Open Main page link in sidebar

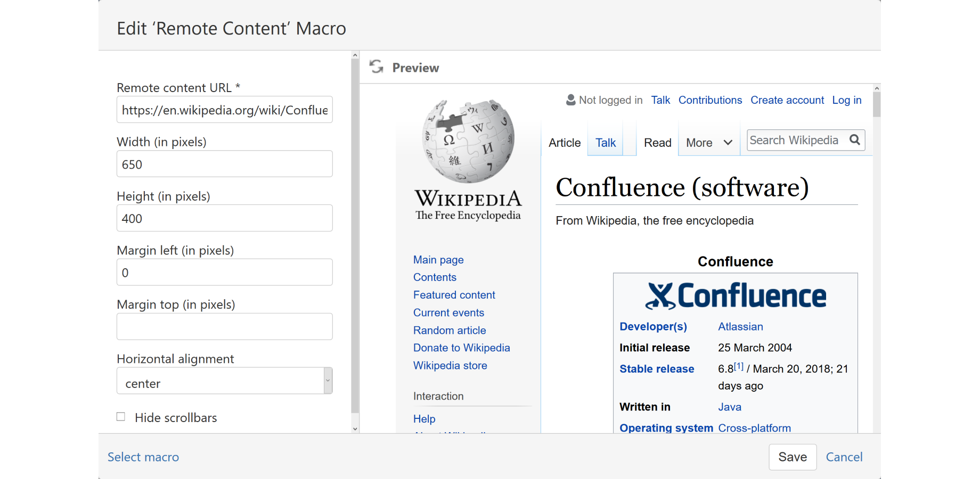[x=438, y=260]
